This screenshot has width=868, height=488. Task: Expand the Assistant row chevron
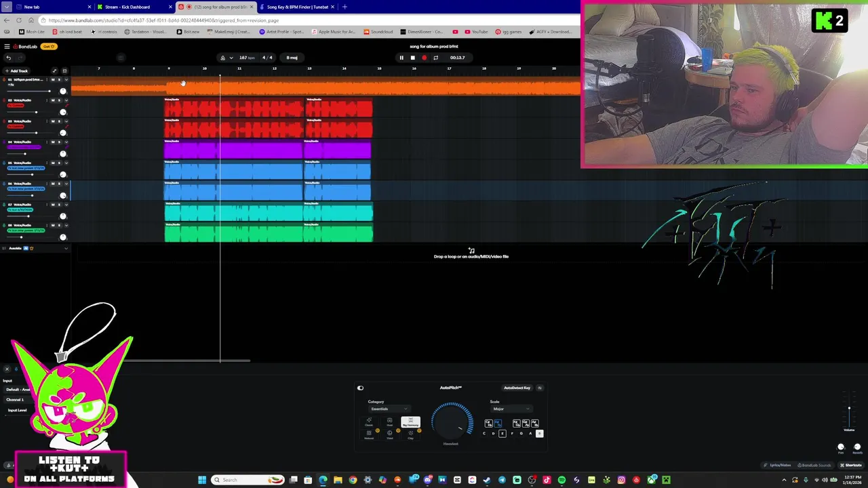[66, 248]
